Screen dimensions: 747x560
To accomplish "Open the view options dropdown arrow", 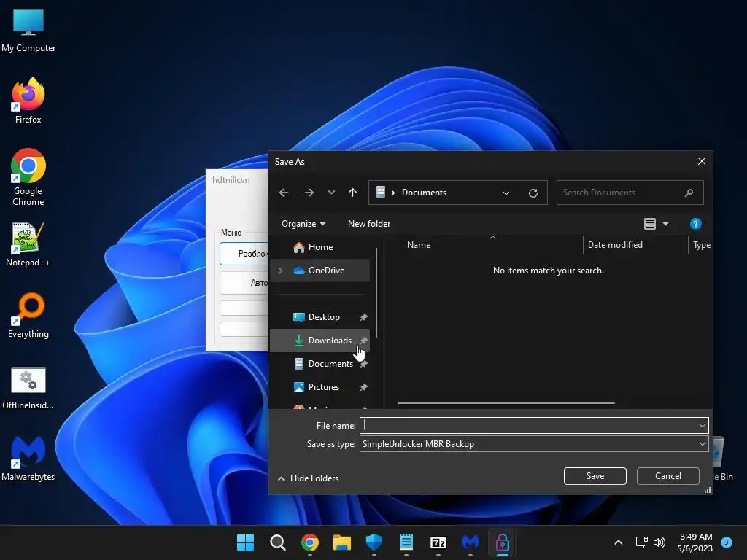I will tap(665, 224).
